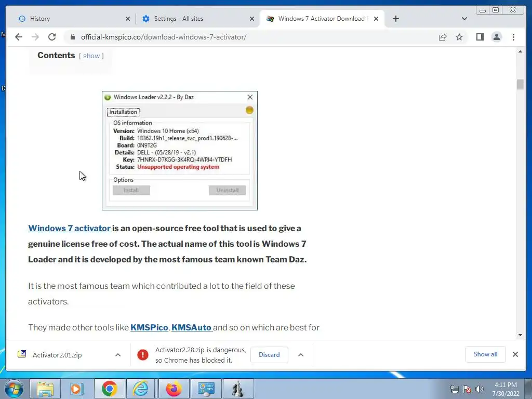Open a new tab
The height and width of the screenshot is (399, 532).
click(x=395, y=19)
